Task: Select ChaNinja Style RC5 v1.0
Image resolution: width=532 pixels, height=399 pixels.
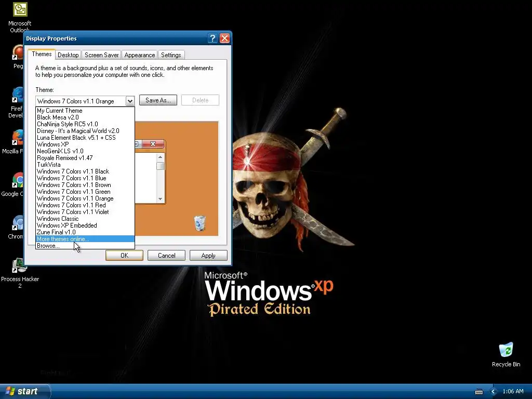Action: (85, 124)
